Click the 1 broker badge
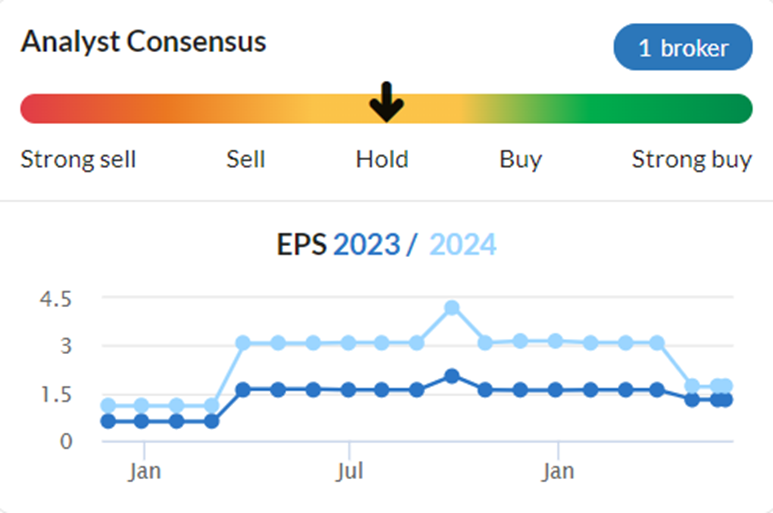 pos(683,47)
